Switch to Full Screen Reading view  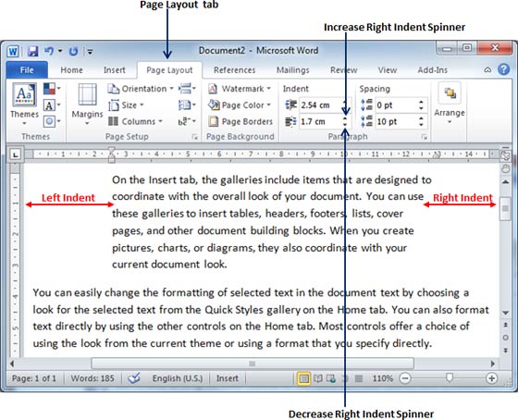pyautogui.click(x=318, y=378)
